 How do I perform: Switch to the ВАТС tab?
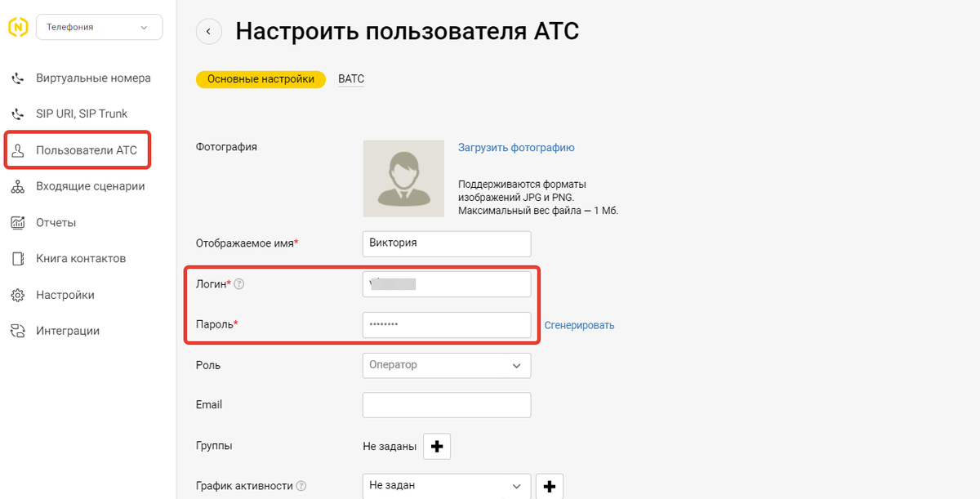coord(351,79)
